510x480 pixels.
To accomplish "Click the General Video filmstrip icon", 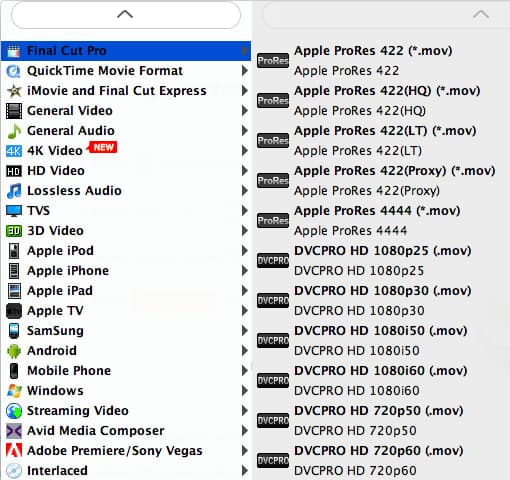I will 14,111.
